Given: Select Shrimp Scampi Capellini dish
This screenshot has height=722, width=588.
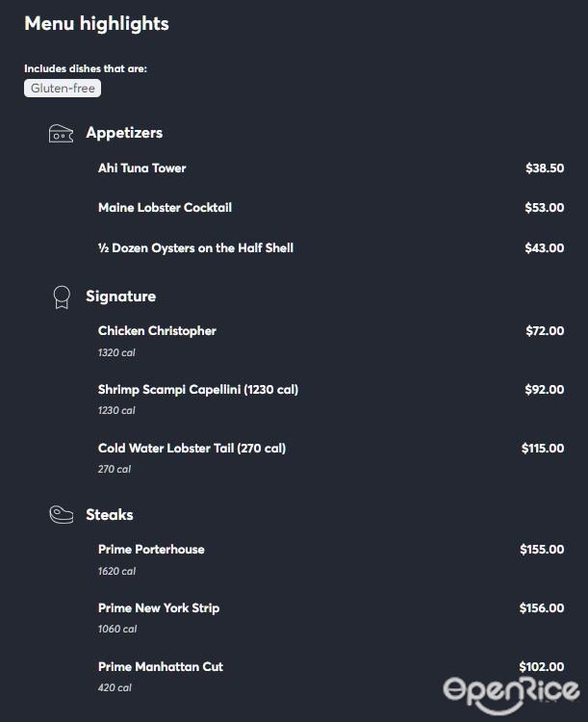Looking at the screenshot, I should point(197,390).
